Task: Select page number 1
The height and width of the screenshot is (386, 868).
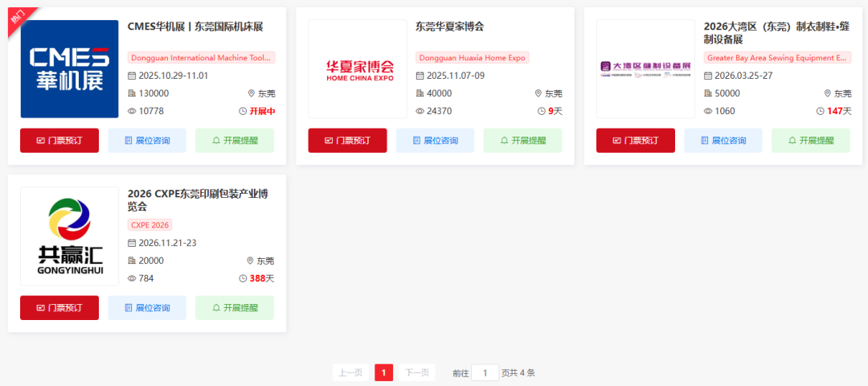Action: coord(383,372)
